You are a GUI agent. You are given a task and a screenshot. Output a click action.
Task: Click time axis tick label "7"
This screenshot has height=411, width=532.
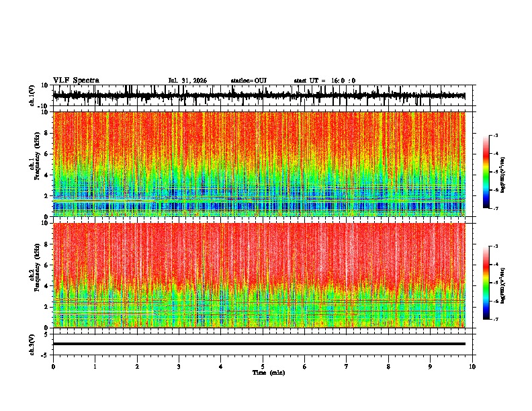(347, 367)
